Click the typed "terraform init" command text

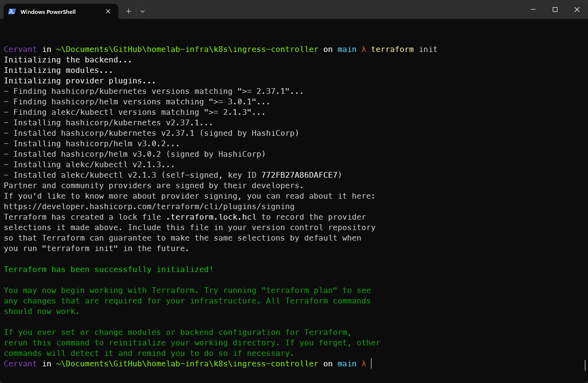[404, 50]
